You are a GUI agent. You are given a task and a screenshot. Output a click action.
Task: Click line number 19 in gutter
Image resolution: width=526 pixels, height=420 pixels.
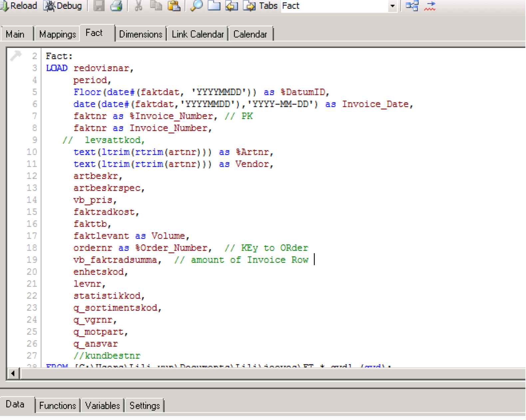point(32,260)
